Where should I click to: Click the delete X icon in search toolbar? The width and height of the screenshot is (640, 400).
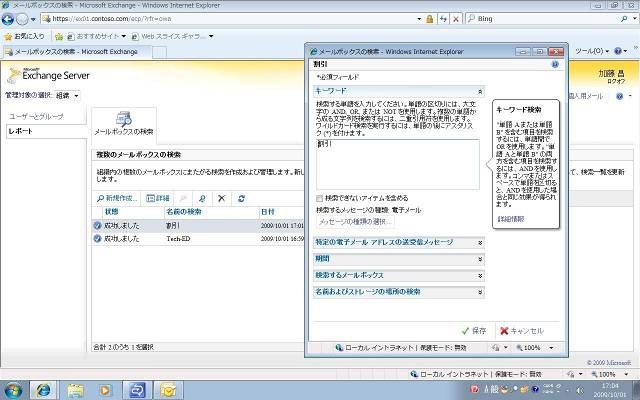pyautogui.click(x=222, y=198)
